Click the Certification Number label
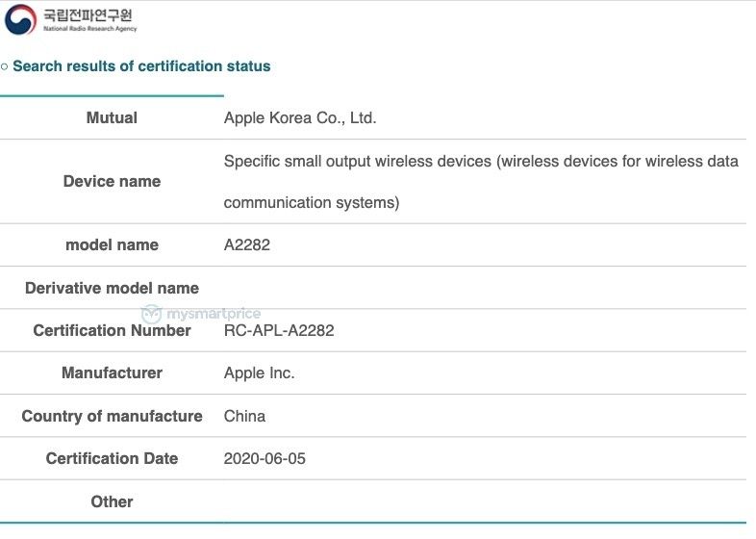The width and height of the screenshot is (756, 539). tap(112, 330)
